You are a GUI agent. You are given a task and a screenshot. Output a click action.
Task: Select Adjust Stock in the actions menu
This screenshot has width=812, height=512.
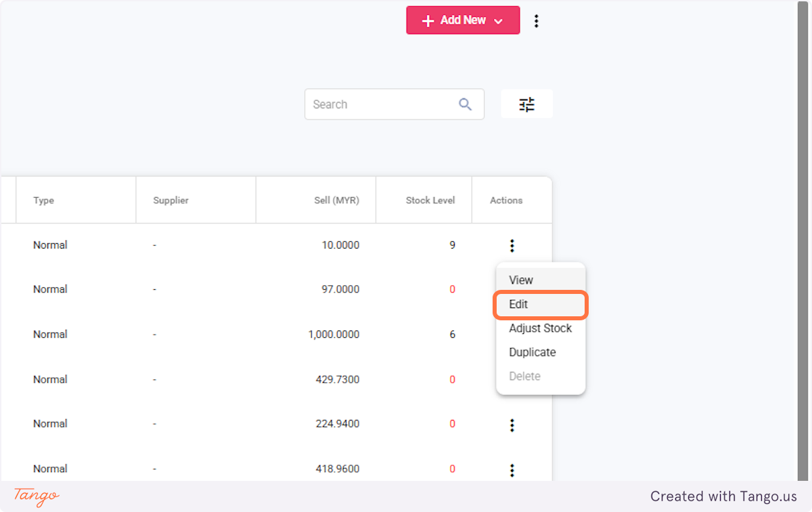541,328
